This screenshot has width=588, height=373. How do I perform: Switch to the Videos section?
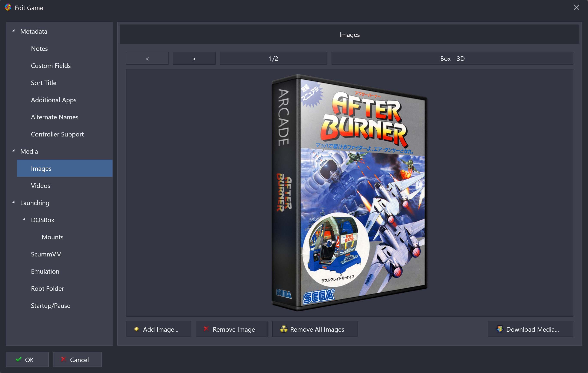click(x=41, y=186)
